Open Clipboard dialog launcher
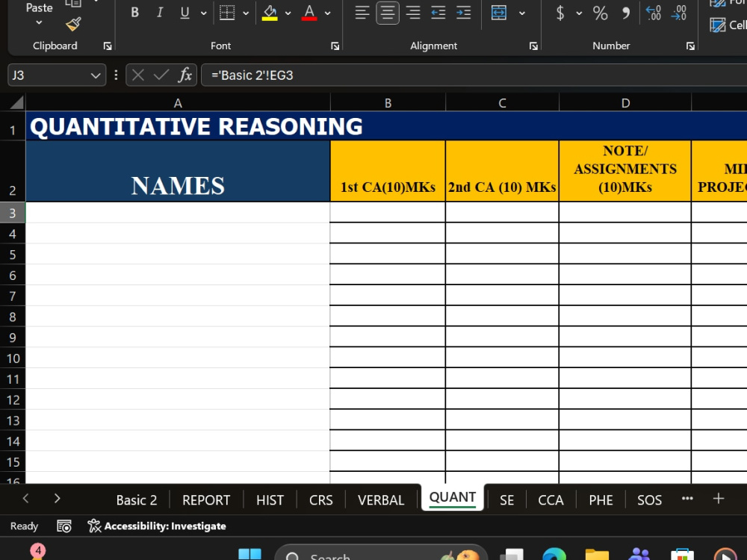 click(108, 46)
